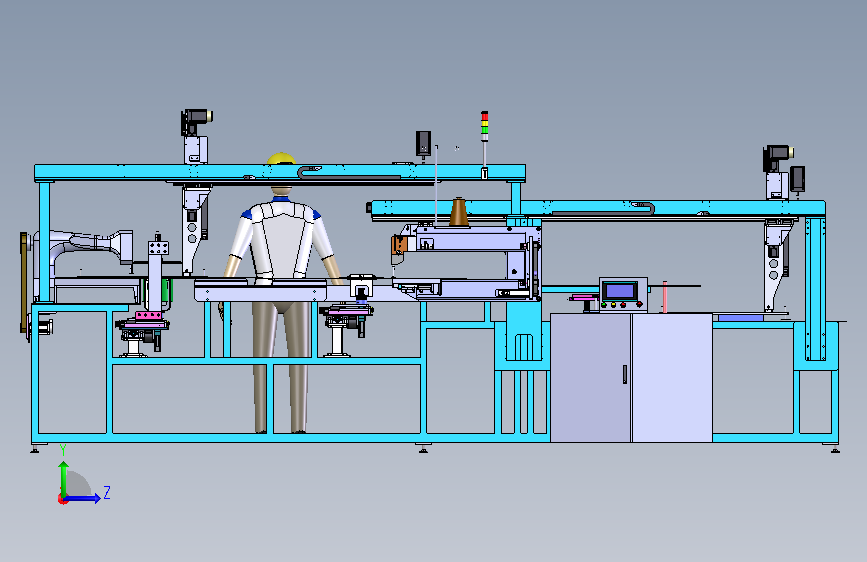Select the white pedestal beside the mannequin

pyautogui.click(x=337, y=341)
